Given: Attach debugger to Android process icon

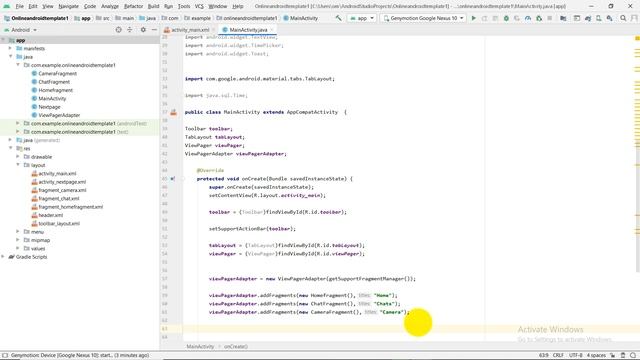Looking at the screenshot, I should tap(539, 18).
